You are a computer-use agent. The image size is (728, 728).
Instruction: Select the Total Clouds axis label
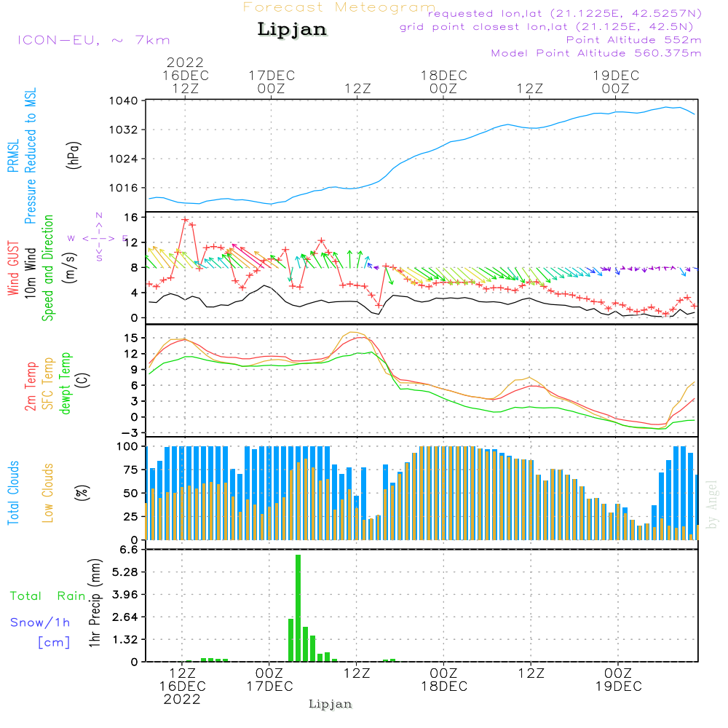tap(13, 493)
